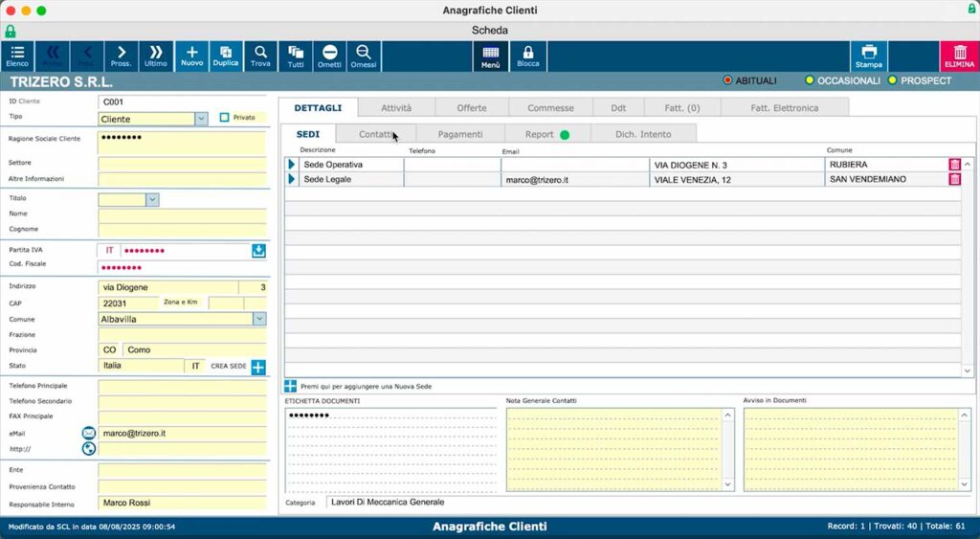This screenshot has width=980, height=539.
Task: Go to first record with Primo
Action: click(x=52, y=56)
